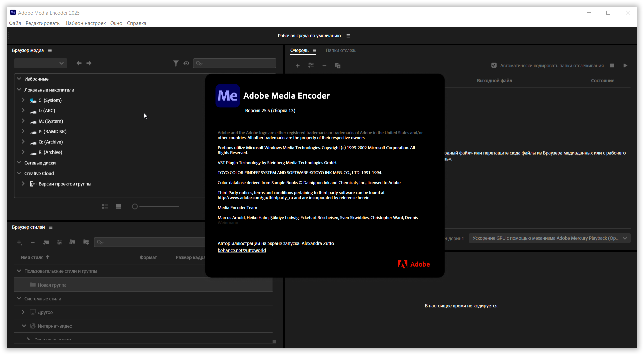Click the duplicate icon in Queue toolbar
This screenshot has height=355, width=644.
click(338, 66)
